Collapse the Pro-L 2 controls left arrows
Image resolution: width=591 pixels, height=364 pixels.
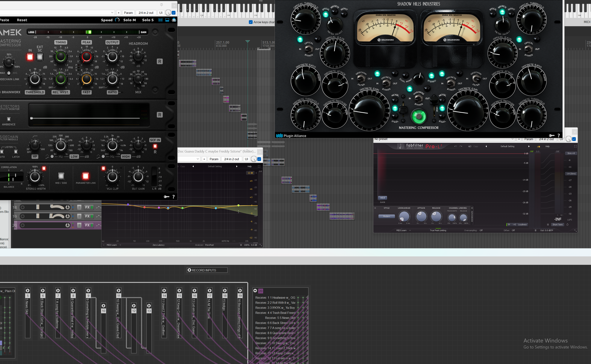click(375, 208)
